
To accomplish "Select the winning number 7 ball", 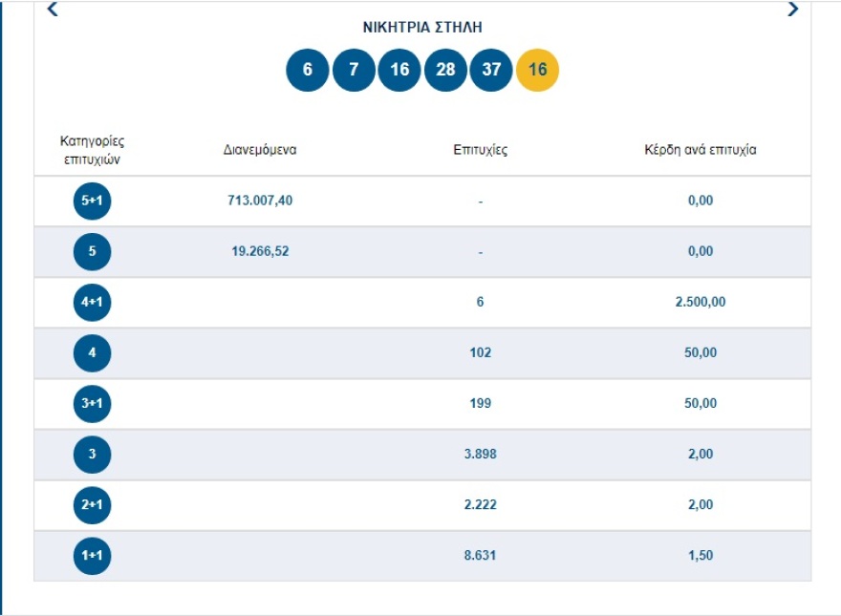I will (354, 71).
